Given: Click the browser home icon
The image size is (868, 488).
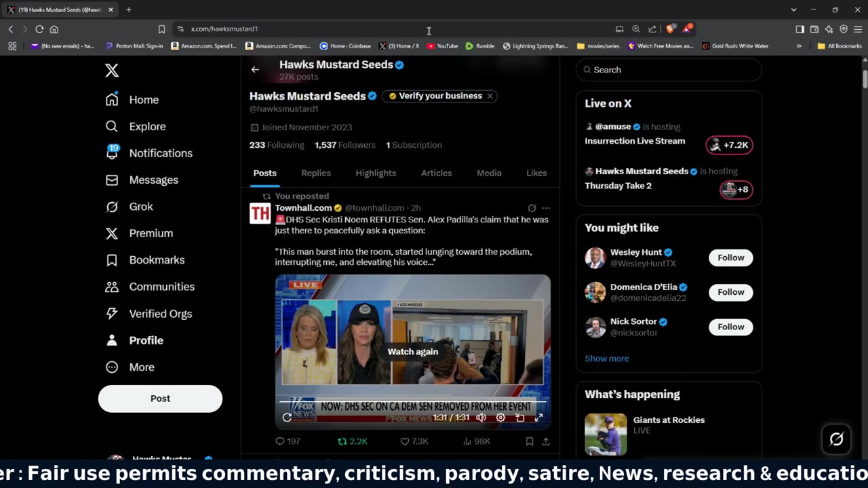Looking at the screenshot, I should pyautogui.click(x=54, y=29).
